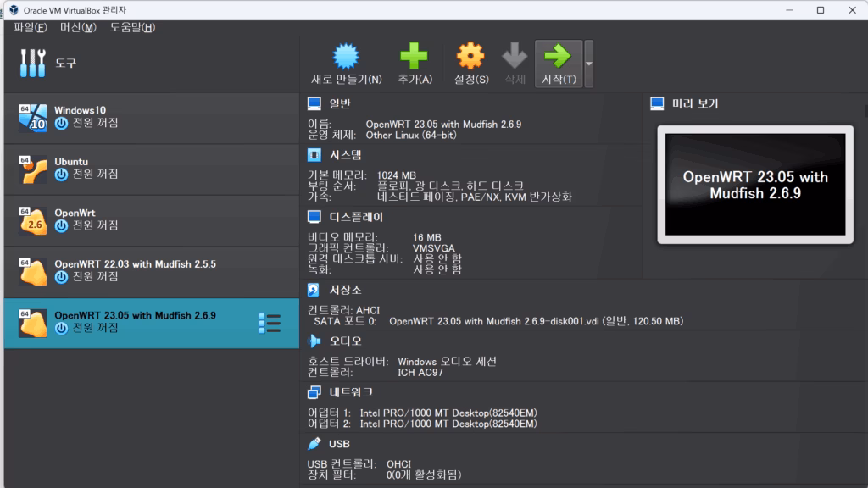Click the '1024 MB' base memory value

point(397,175)
